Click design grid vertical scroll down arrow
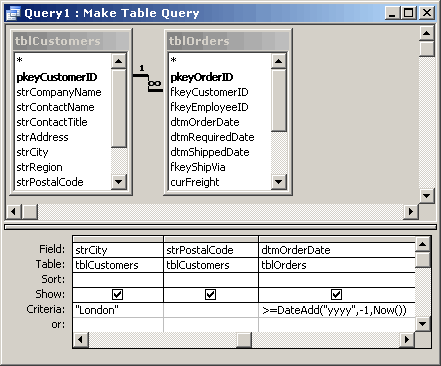This screenshot has height=366, width=441. click(x=423, y=323)
